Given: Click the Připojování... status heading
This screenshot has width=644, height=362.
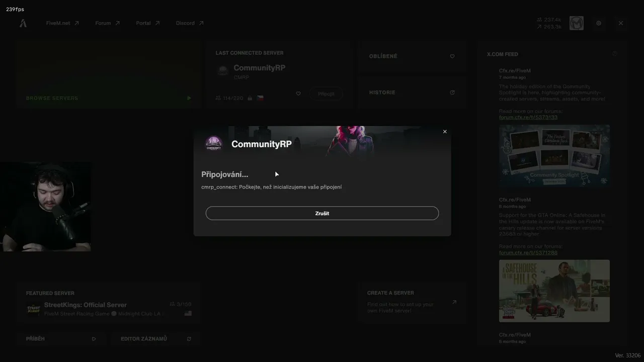Looking at the screenshot, I should coord(225,174).
